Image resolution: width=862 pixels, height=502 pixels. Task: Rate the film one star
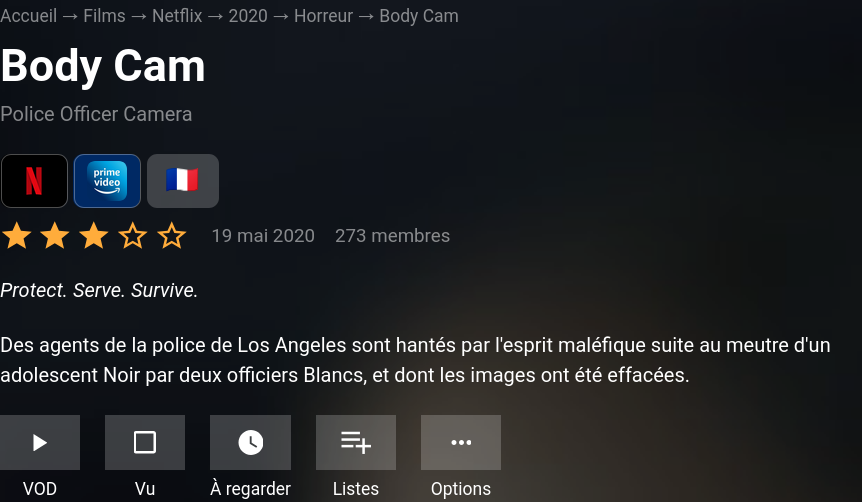(17, 236)
